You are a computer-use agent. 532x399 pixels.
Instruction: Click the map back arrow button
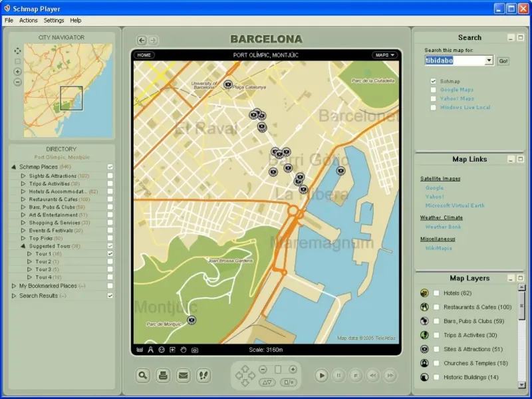(x=142, y=41)
